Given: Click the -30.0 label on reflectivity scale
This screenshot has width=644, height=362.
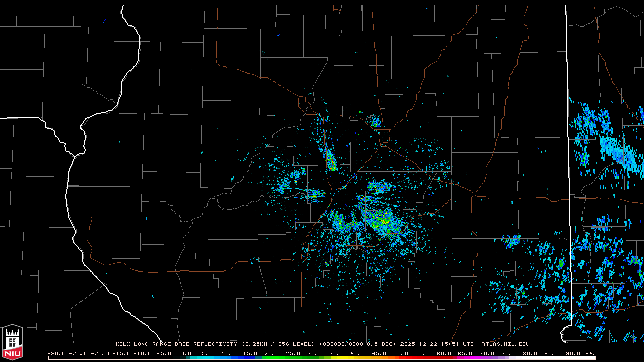Looking at the screenshot, I should [56, 353].
